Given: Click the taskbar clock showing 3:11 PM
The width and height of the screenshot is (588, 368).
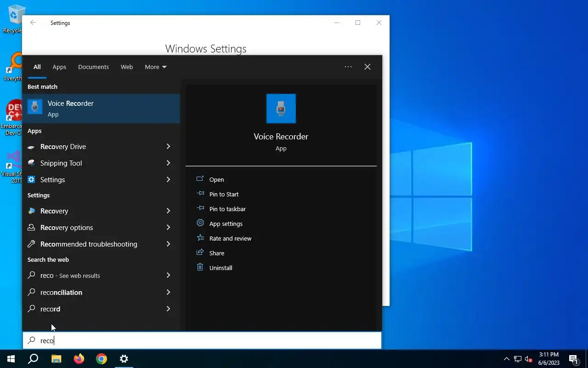Looking at the screenshot, I should coord(549,359).
